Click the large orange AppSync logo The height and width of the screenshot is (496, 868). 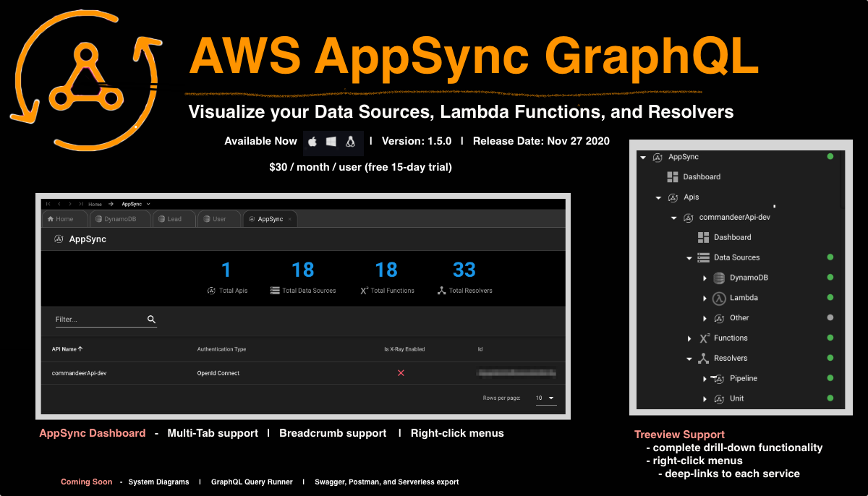[85, 79]
